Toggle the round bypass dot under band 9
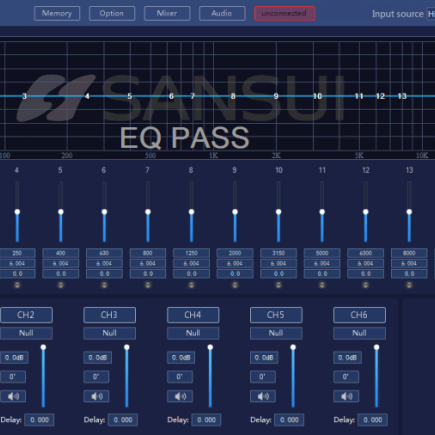Image resolution: width=435 pixels, height=435 pixels. (235, 285)
